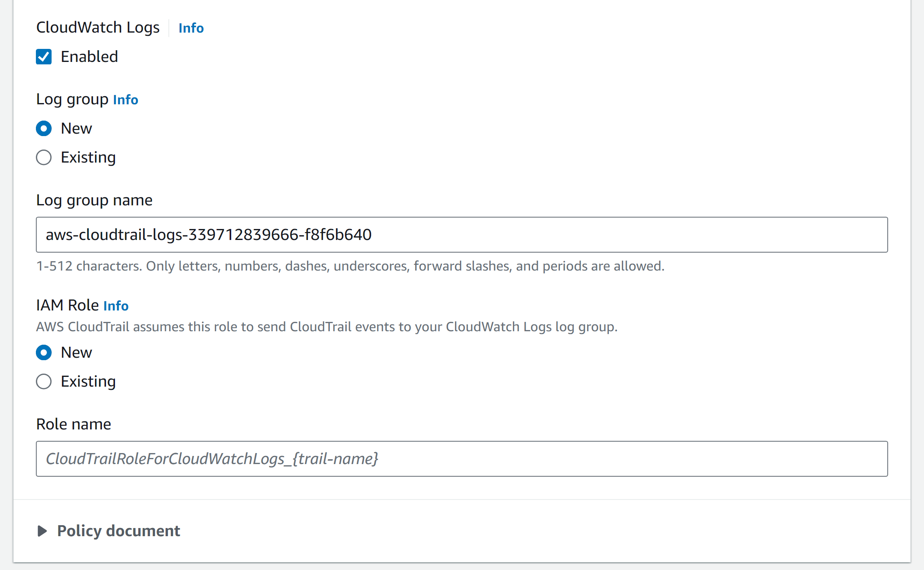
Task: Select Existing radio button under IAM Role
Action: [44, 381]
